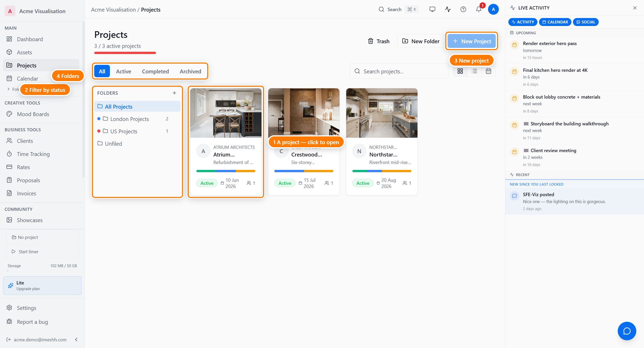The image size is (644, 348).
Task: Click the Crestwood project progress bar
Action: tap(304, 171)
